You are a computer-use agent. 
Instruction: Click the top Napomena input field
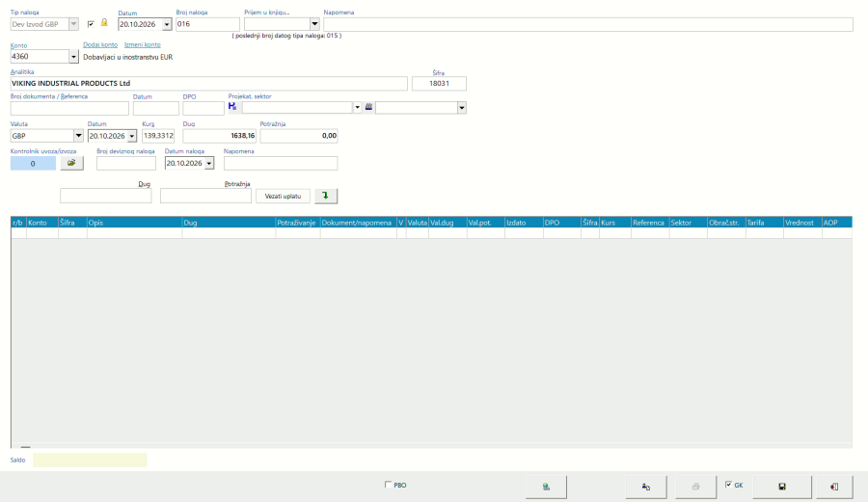point(588,24)
